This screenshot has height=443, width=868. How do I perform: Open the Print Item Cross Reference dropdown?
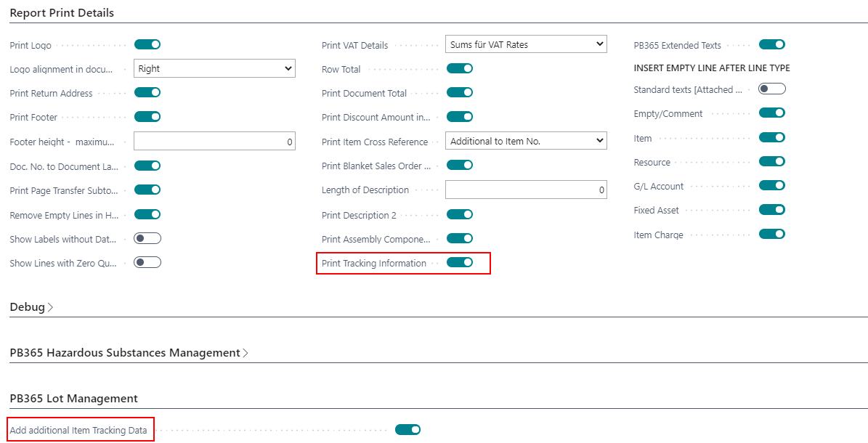point(526,141)
